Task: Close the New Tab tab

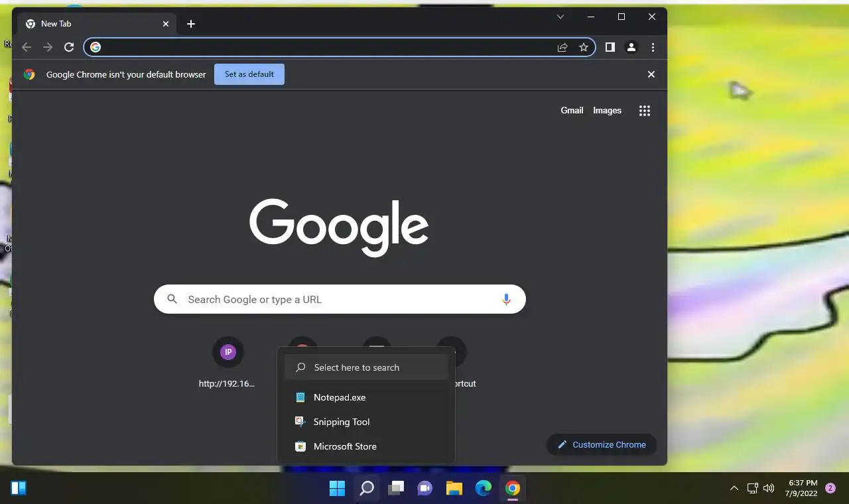Action: (x=166, y=24)
